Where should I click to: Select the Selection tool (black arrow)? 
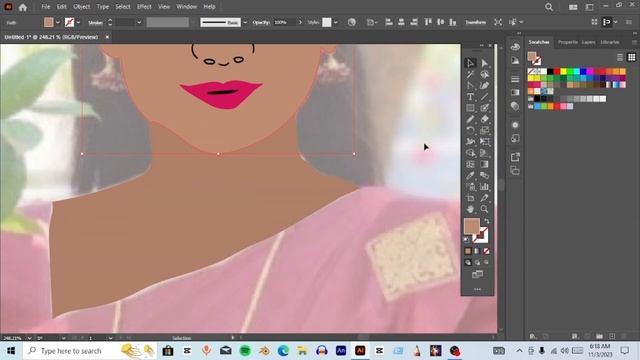point(470,63)
